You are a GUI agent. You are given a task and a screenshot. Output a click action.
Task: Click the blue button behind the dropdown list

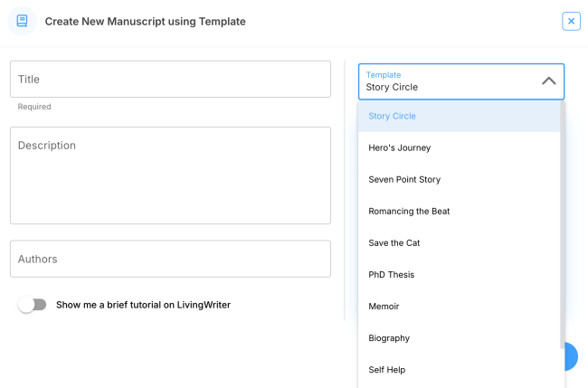572,357
